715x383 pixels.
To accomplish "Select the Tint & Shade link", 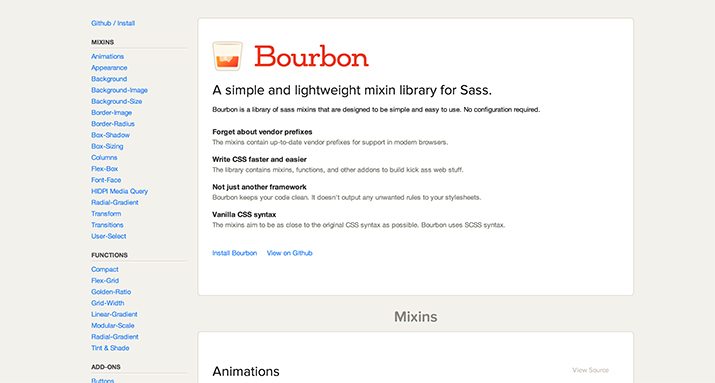I will pyautogui.click(x=110, y=348).
